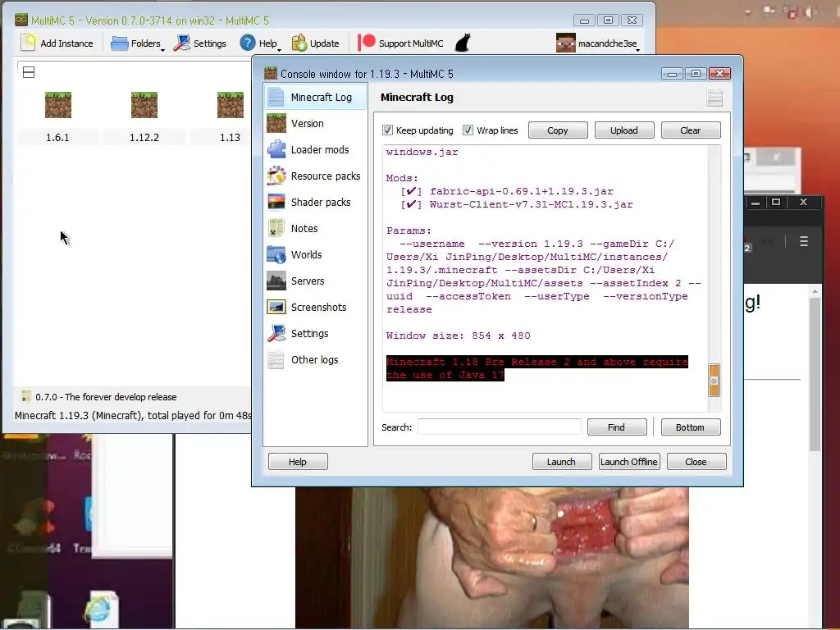
Task: Select the 1.13 instance icon
Action: 231,105
